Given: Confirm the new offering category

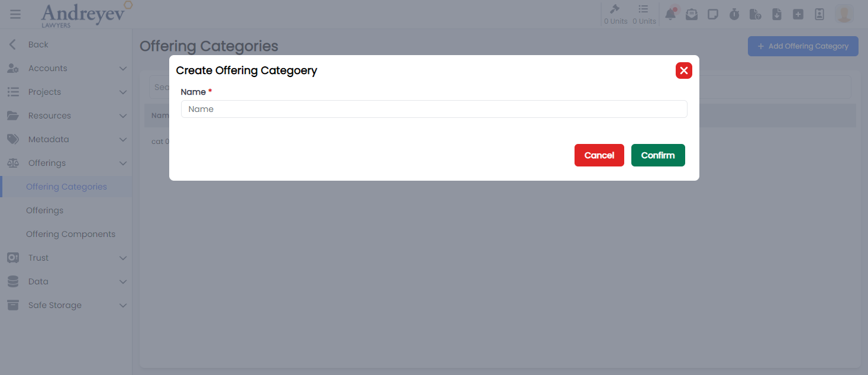Looking at the screenshot, I should pyautogui.click(x=658, y=155).
